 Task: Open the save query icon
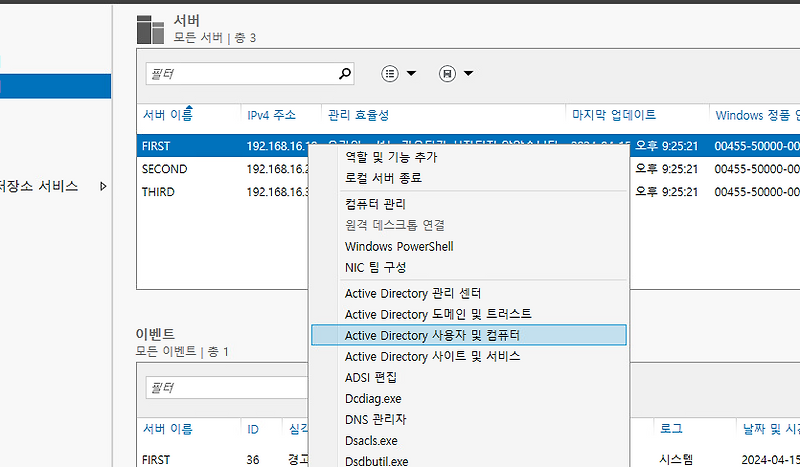(x=447, y=74)
